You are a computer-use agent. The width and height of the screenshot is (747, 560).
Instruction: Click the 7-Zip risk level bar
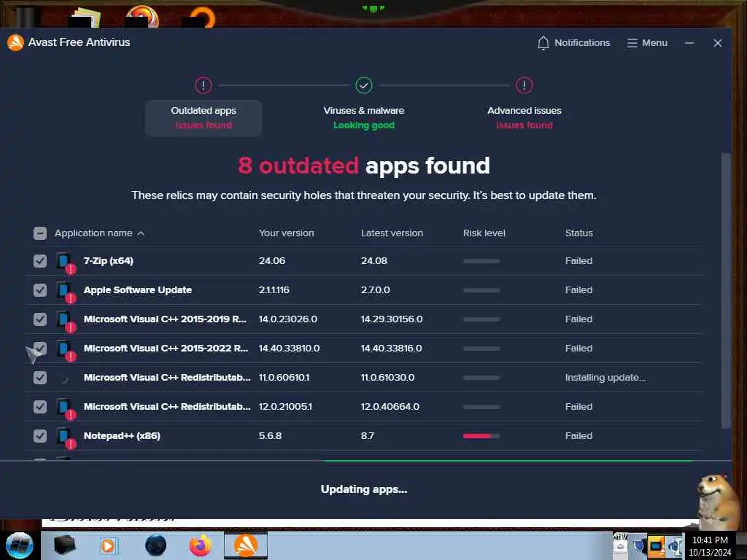(x=481, y=261)
